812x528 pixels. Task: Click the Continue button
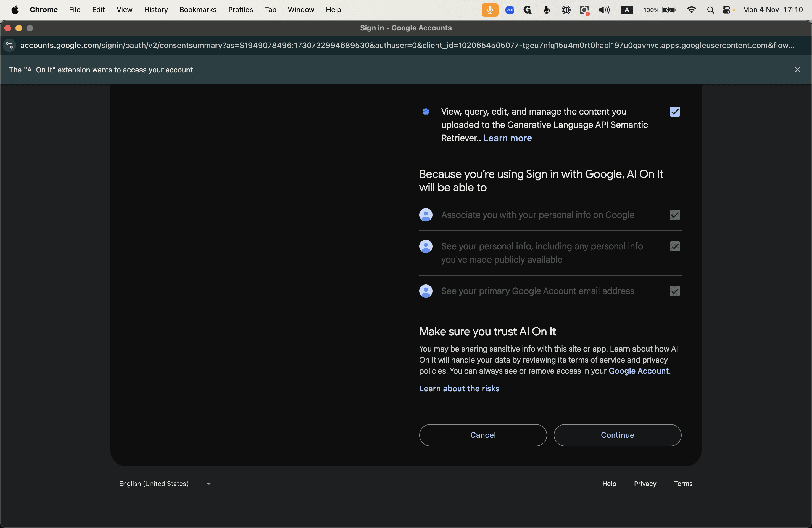coord(617,435)
